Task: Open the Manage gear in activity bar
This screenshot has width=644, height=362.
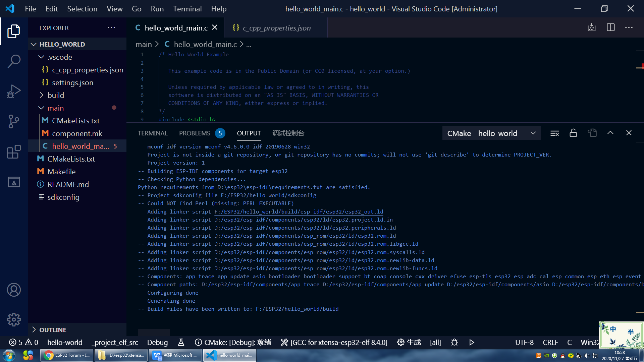Action: coord(14,319)
